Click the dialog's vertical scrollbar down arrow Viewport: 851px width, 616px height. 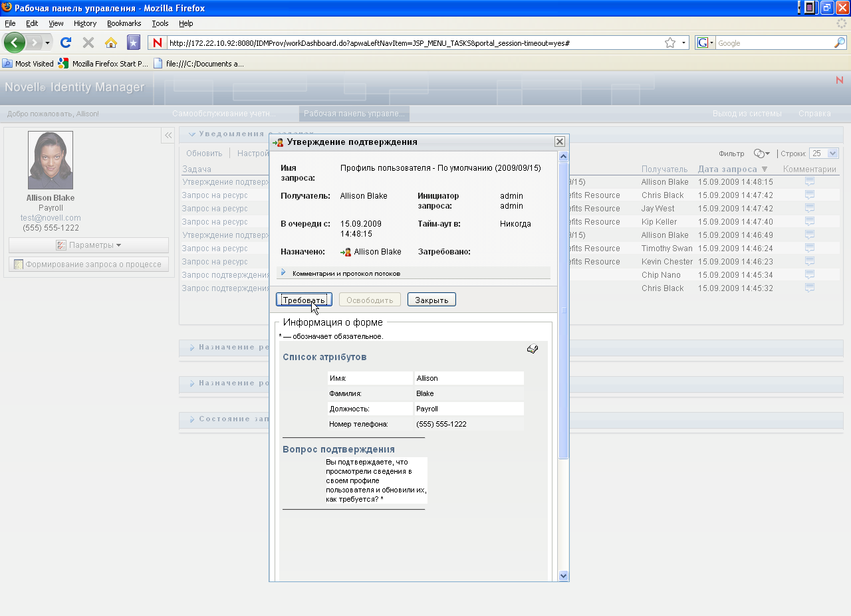tap(563, 575)
